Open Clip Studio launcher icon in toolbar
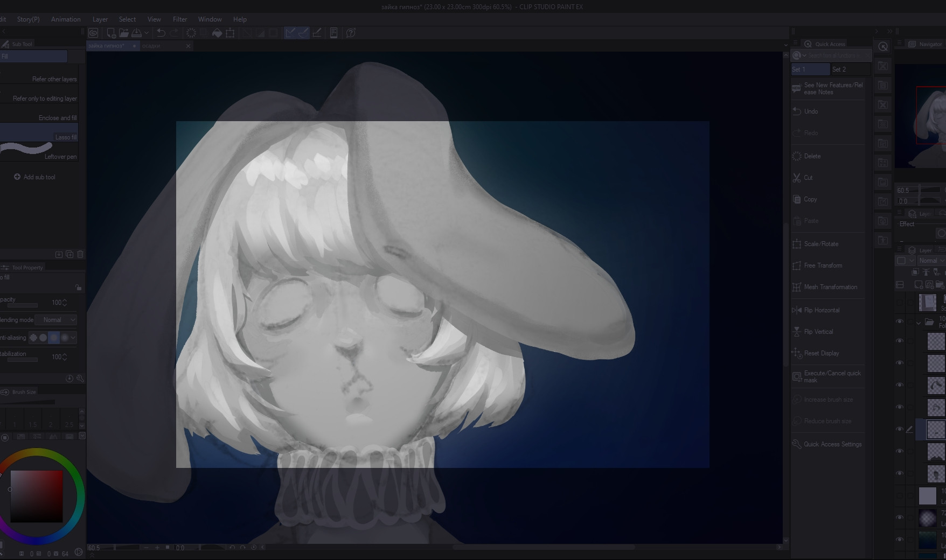 click(93, 33)
